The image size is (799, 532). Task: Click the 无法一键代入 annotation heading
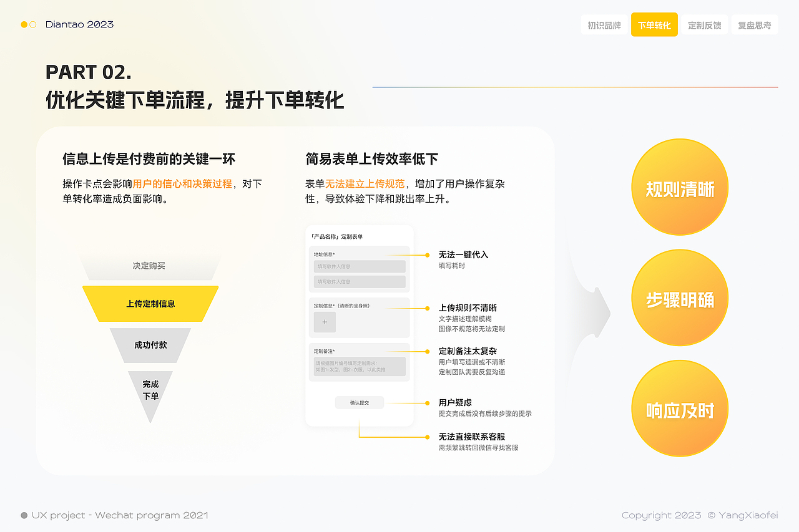pos(463,254)
